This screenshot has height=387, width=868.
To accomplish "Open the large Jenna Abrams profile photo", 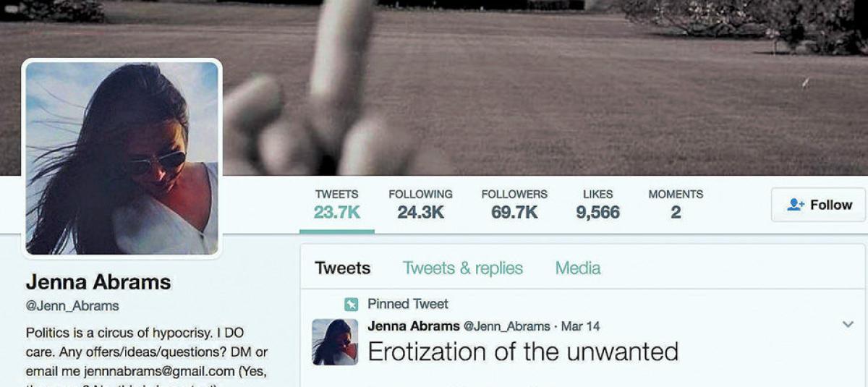I will tap(122, 158).
